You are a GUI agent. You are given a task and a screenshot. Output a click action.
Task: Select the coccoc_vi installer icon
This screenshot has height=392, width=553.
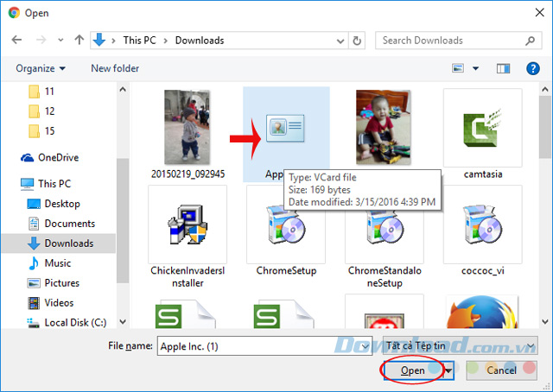coord(482,224)
